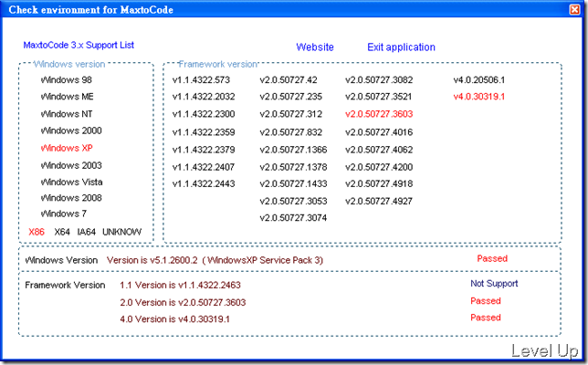Viewport: 588px width, 365px height.
Task: Click Passed status for 2.0 version
Action: pos(486,301)
